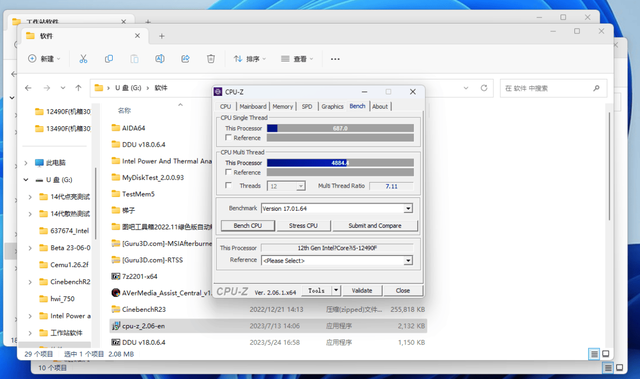Viewport: 640px width, 379px height.
Task: Sort by the 名称 column header
Action: tap(124, 111)
